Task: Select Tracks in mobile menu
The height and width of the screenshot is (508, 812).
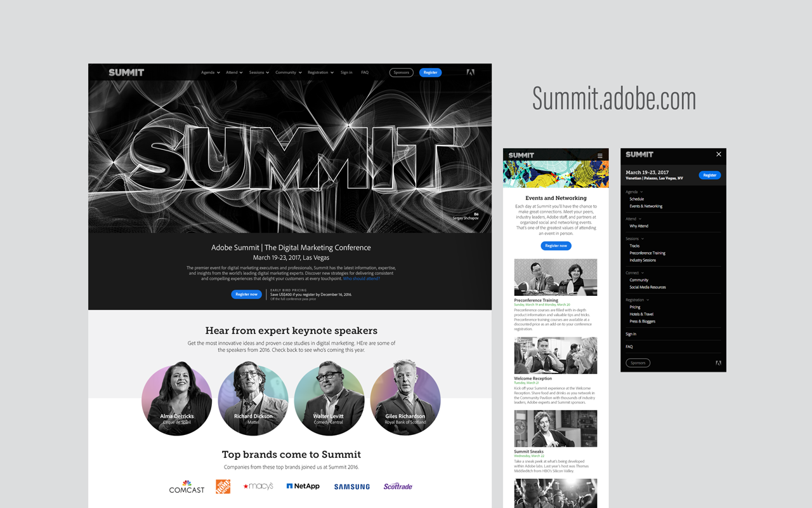Action: 634,246
